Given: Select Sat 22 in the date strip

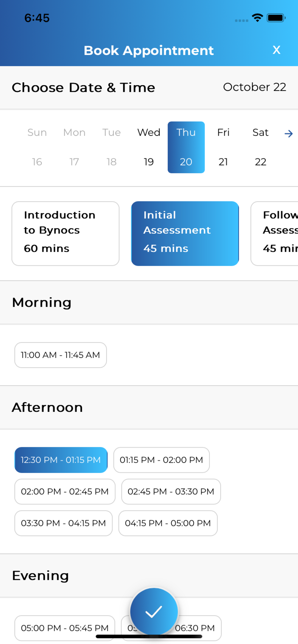Looking at the screenshot, I should click(260, 147).
